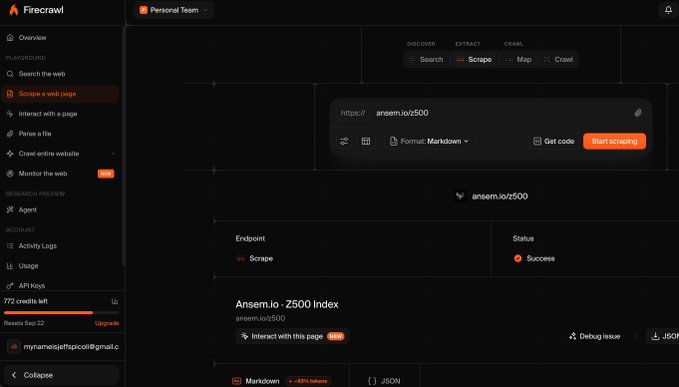
Task: Open Crawl entire website item
Action: 60,154
